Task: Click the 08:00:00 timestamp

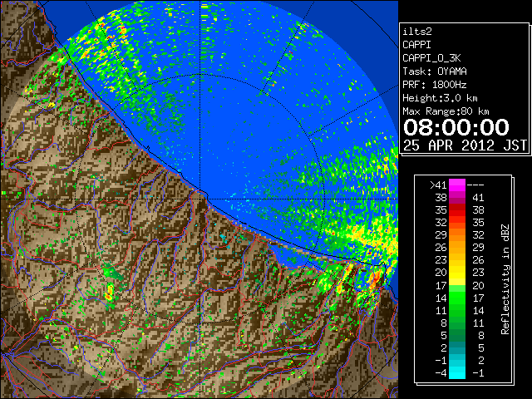Action: click(x=456, y=127)
